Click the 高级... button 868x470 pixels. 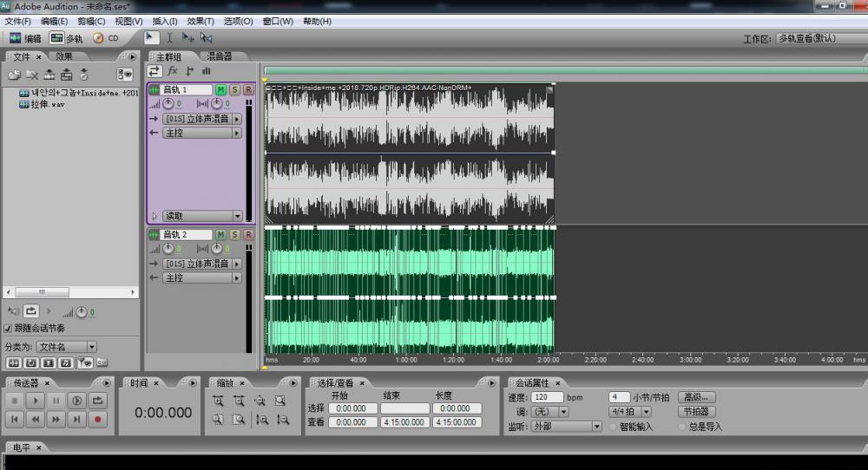click(696, 397)
